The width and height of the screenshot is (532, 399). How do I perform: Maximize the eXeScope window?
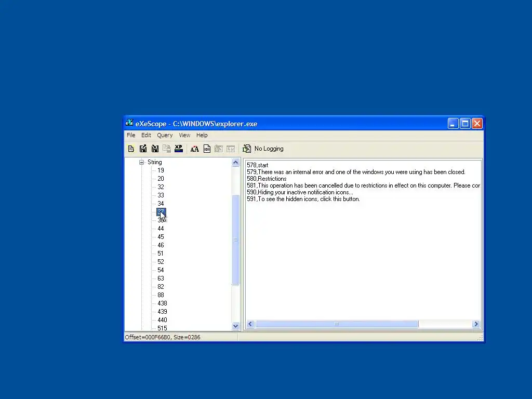[465, 124]
